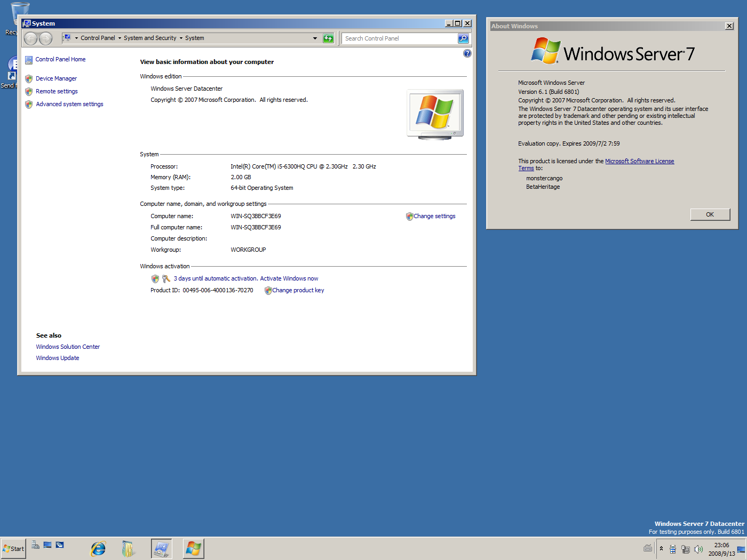Select System in the breadcrumb

click(x=195, y=38)
